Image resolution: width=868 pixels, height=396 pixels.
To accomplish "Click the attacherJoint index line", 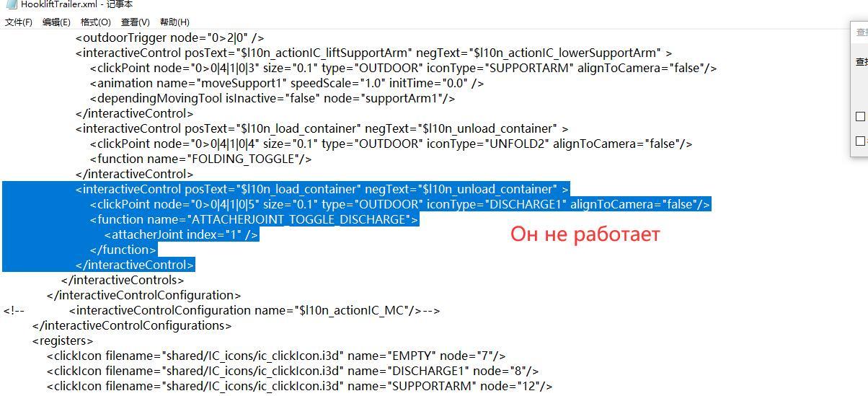I will coord(181,234).
